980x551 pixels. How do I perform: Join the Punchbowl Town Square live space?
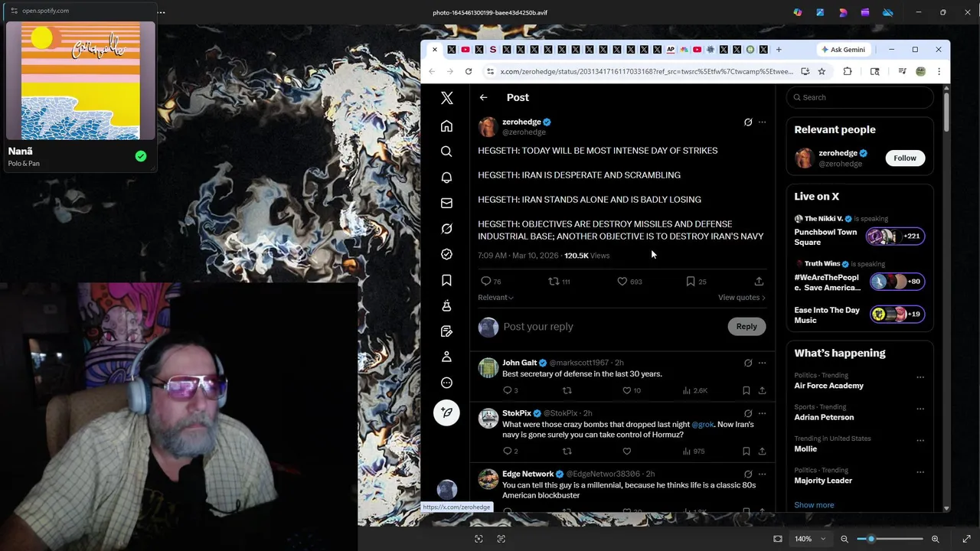click(x=859, y=237)
